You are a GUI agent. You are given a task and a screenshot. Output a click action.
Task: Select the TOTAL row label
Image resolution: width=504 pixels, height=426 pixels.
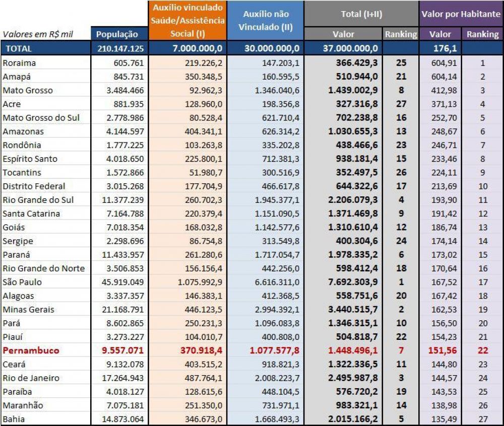tap(19, 48)
